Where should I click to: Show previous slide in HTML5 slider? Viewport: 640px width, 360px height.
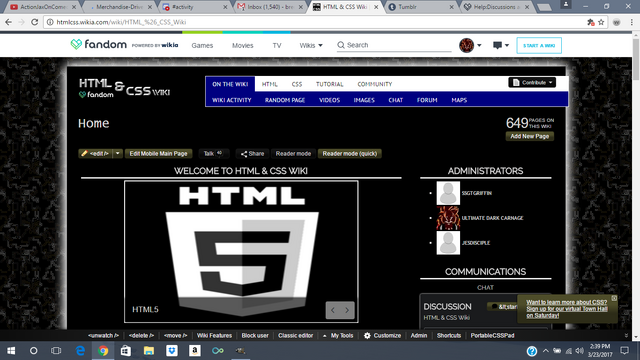pos(333,310)
